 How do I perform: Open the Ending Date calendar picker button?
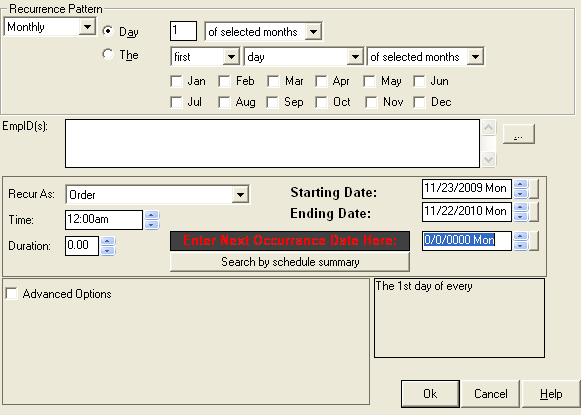click(534, 212)
